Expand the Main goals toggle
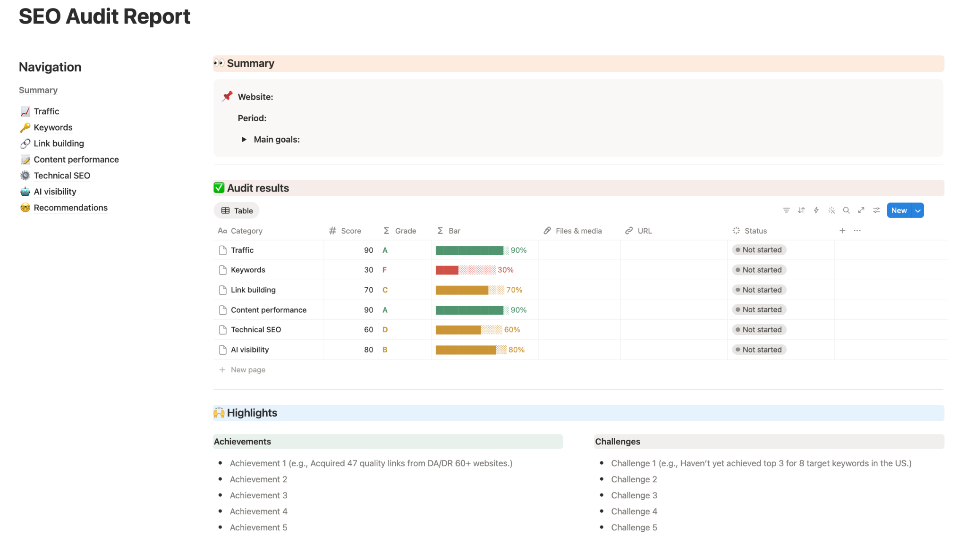 (x=244, y=139)
